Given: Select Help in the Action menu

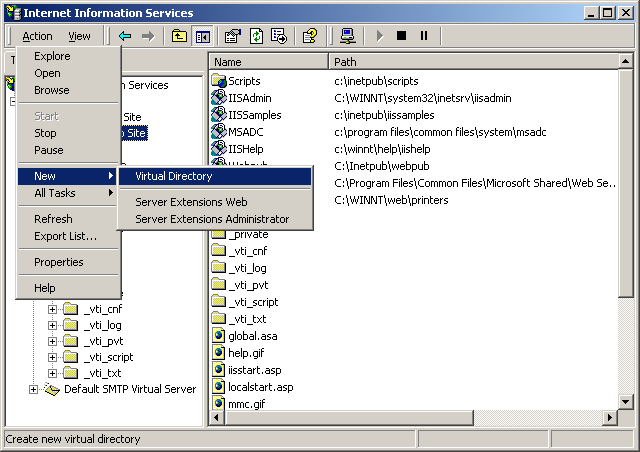Looking at the screenshot, I should [x=68, y=288].
